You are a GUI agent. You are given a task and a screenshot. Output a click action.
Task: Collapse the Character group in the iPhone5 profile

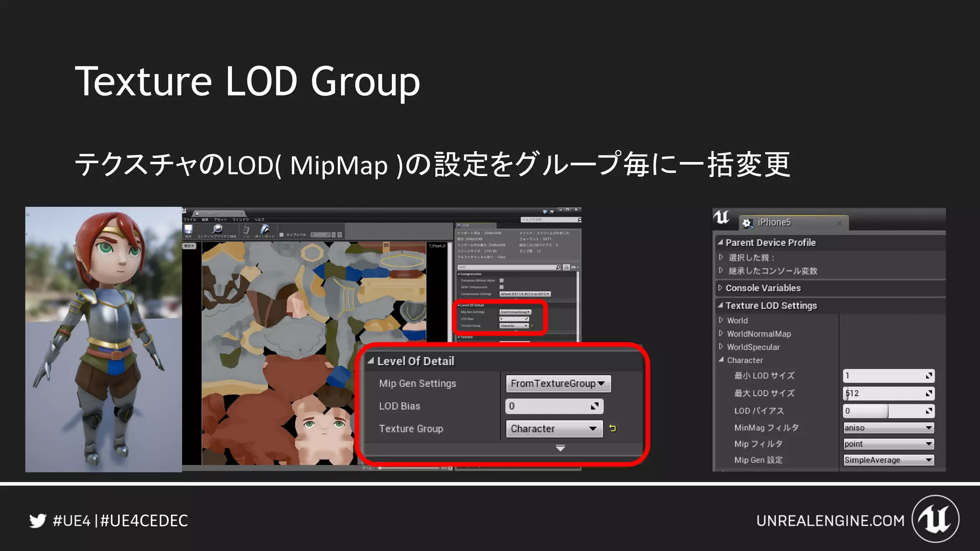coord(721,360)
